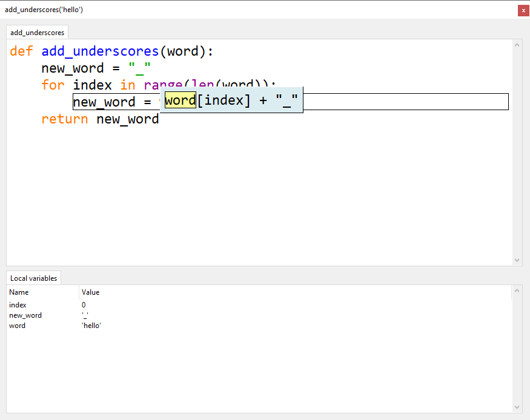Click variables pane scroll-down arrow
The image size is (530, 420).
click(x=517, y=407)
